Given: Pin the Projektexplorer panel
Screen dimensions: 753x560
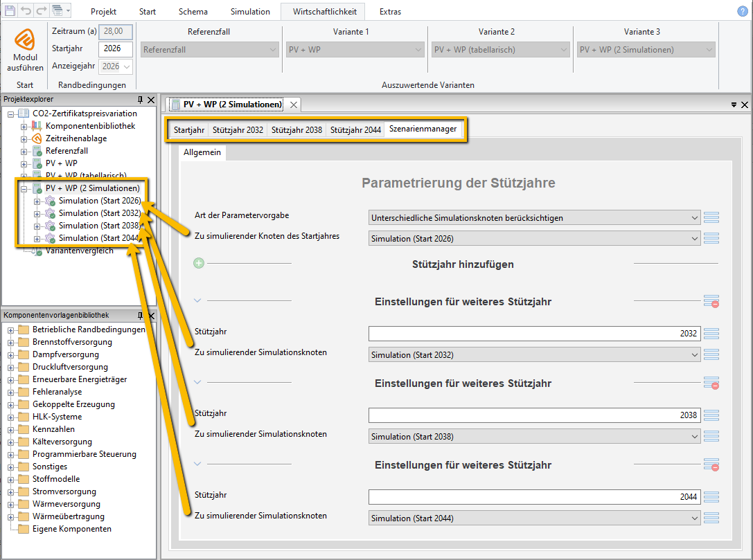Looking at the screenshot, I should click(x=140, y=99).
